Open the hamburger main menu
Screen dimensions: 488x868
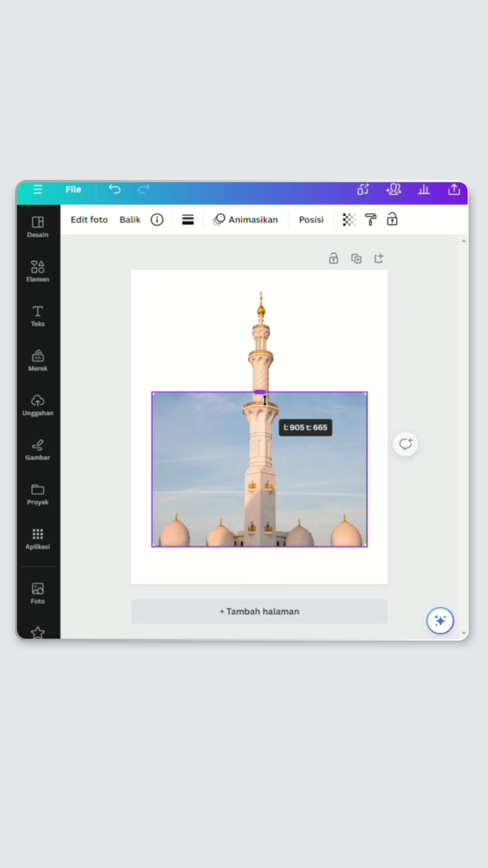(38, 189)
